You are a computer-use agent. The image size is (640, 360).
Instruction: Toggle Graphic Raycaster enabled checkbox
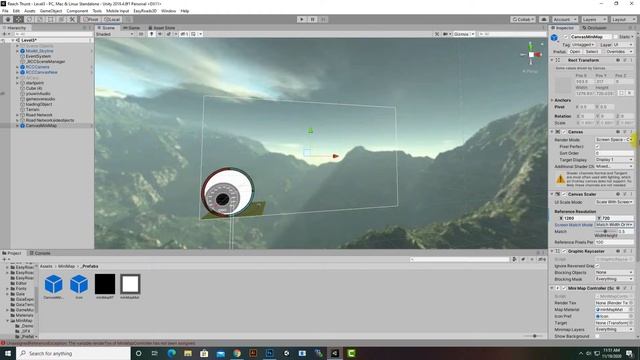pyautogui.click(x=564, y=251)
